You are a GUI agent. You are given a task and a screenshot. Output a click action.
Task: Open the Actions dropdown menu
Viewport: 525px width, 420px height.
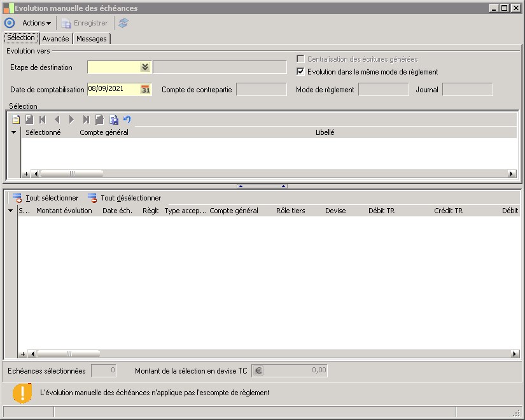point(36,23)
